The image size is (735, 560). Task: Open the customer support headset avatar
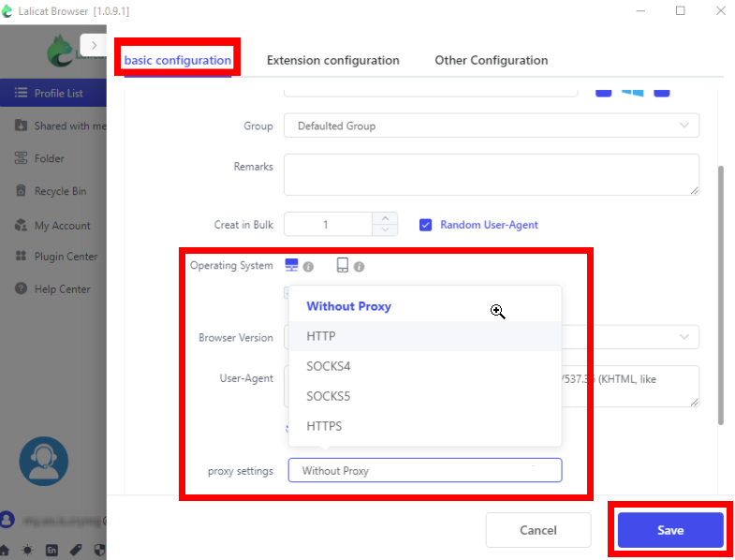point(44,461)
